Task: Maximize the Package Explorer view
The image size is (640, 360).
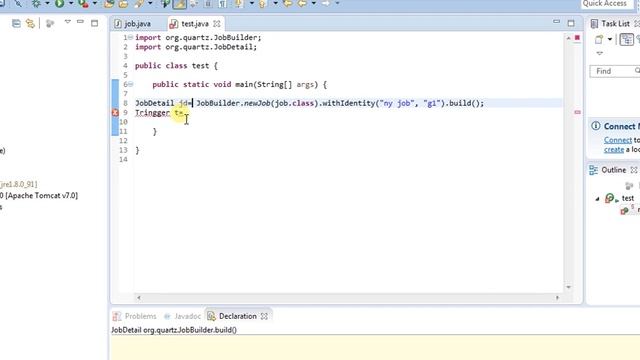Action: click(x=95, y=24)
